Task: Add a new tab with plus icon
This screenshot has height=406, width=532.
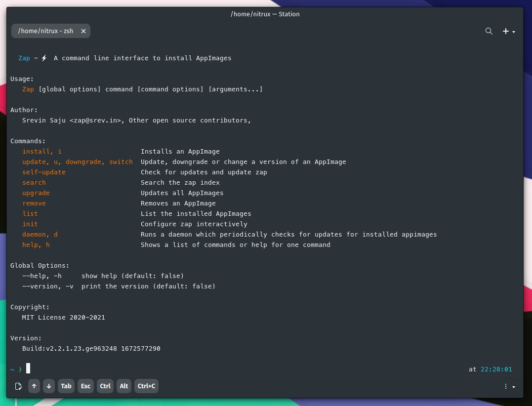Action: (x=505, y=31)
